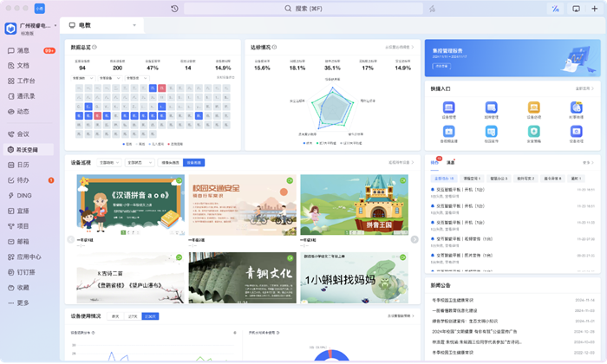Toggle 设备画面 view in 设备巡视
Image resolution: width=607 pixels, height=364 pixels.
point(194,162)
